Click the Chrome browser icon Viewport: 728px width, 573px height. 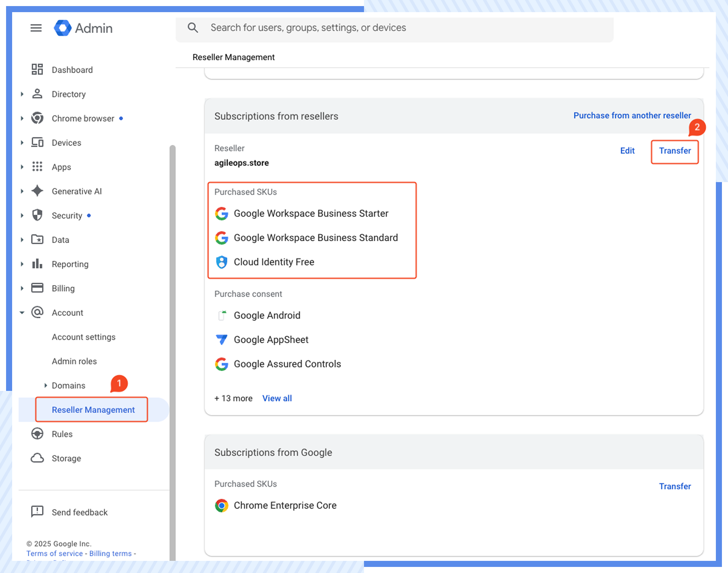click(x=37, y=118)
